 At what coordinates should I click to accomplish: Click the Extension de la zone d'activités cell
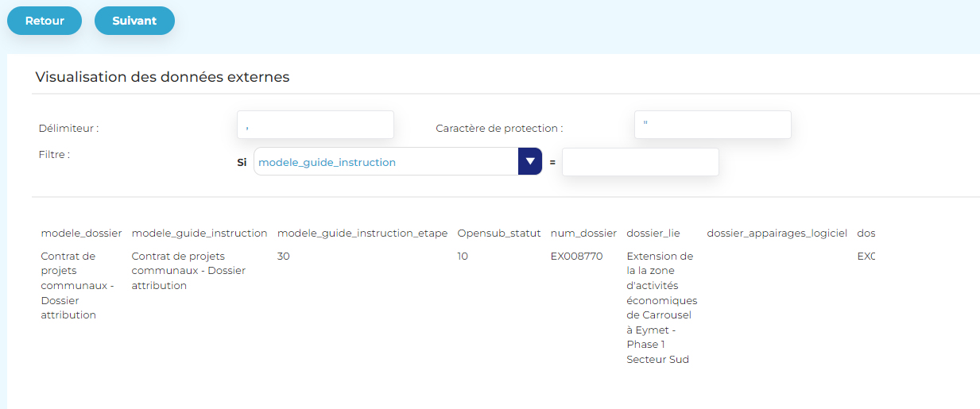[661, 308]
